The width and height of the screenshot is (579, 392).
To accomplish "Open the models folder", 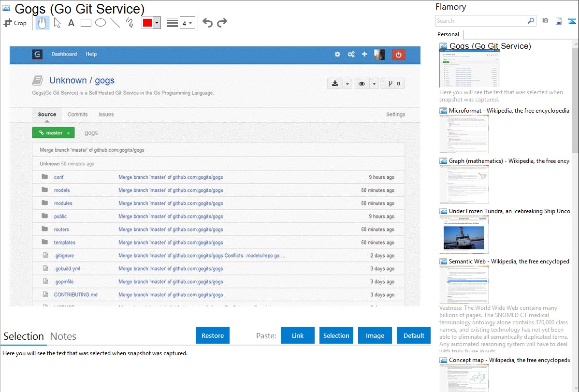I will [62, 190].
